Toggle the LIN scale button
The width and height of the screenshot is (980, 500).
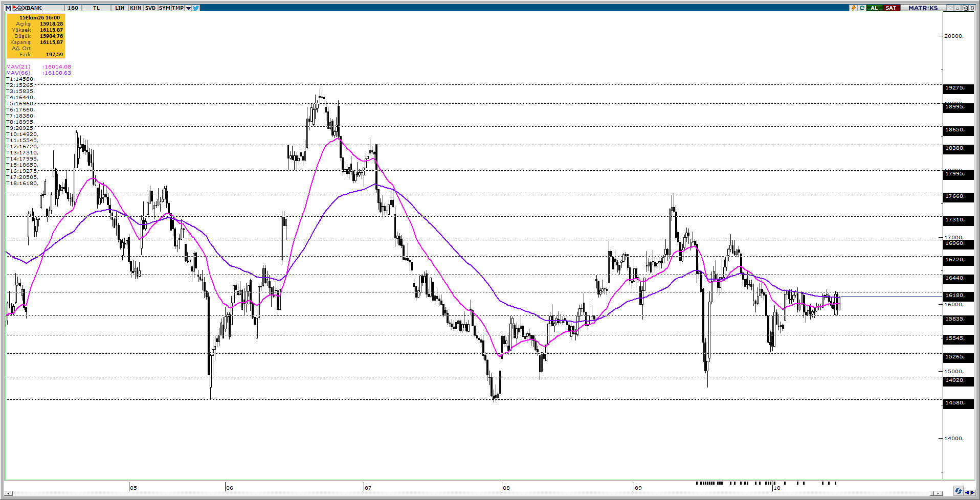pyautogui.click(x=120, y=8)
